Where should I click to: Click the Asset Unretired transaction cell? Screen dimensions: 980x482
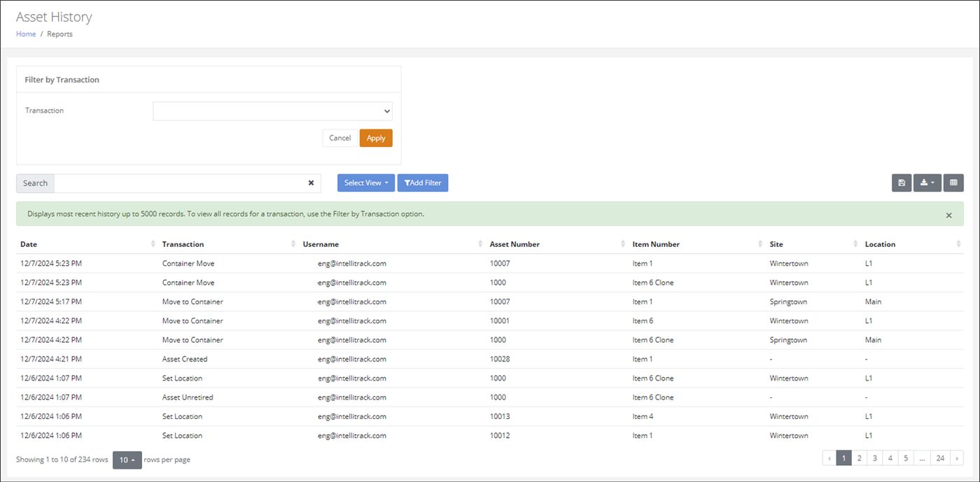click(x=188, y=397)
